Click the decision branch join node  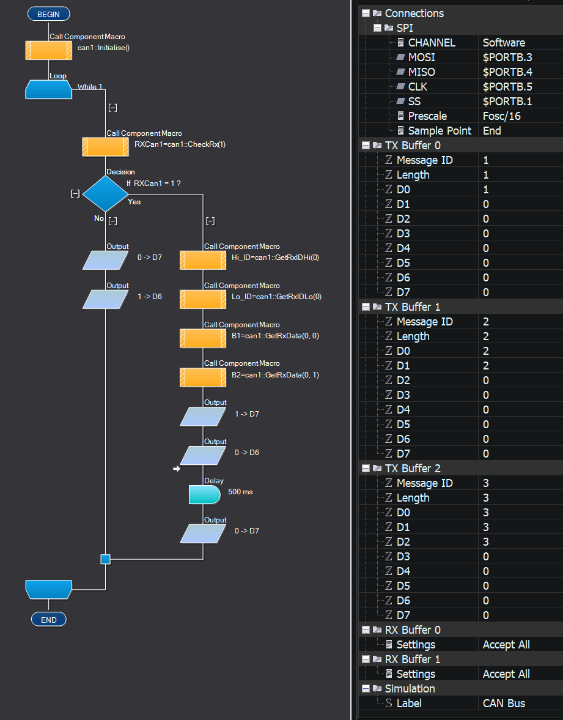click(105, 559)
